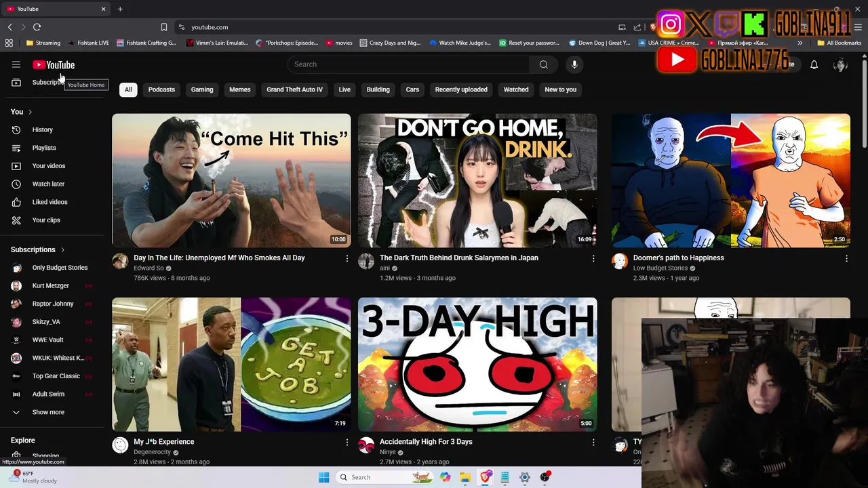Open History in the sidebar

[42, 129]
